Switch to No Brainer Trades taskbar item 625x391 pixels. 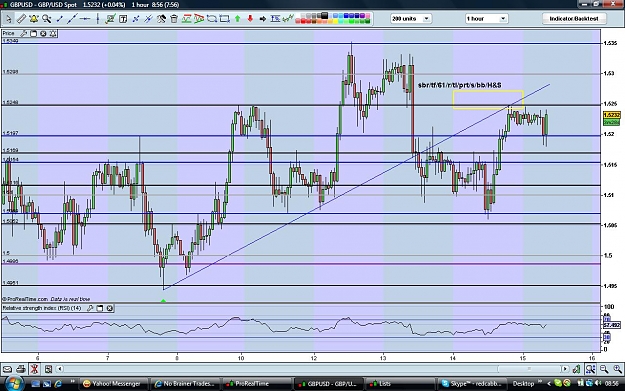click(x=185, y=383)
